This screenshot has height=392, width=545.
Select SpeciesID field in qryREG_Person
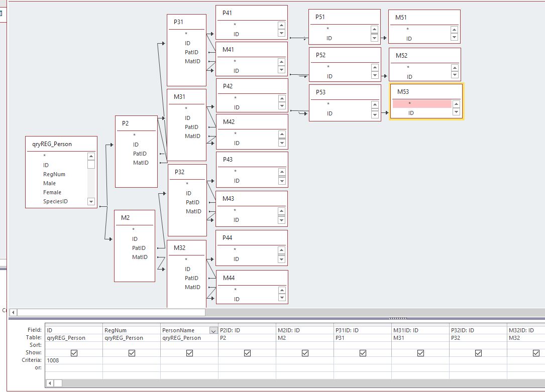[x=55, y=201]
